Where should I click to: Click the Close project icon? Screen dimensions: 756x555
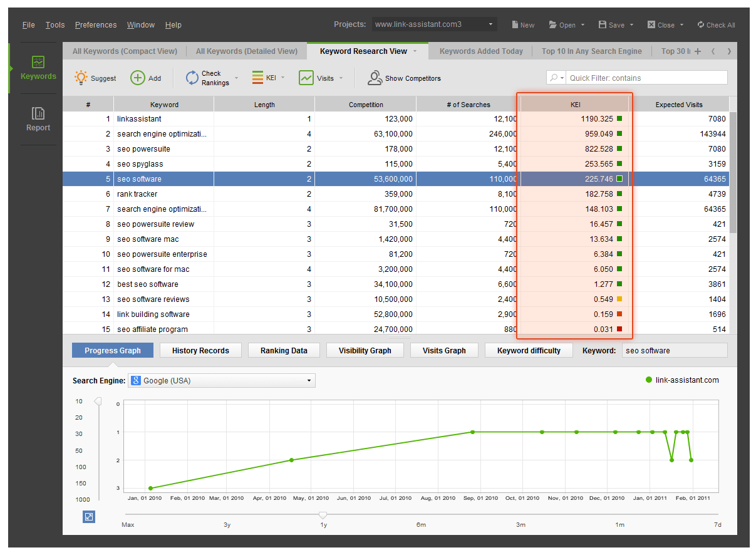(x=651, y=25)
